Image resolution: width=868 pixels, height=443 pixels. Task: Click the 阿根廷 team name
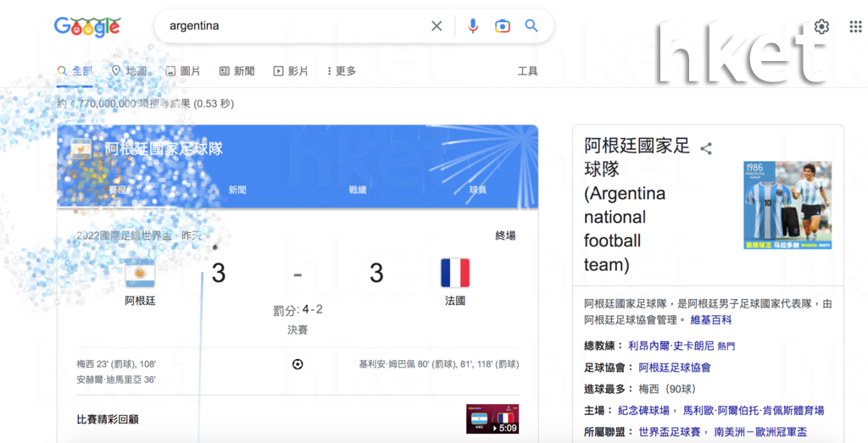coord(140,301)
